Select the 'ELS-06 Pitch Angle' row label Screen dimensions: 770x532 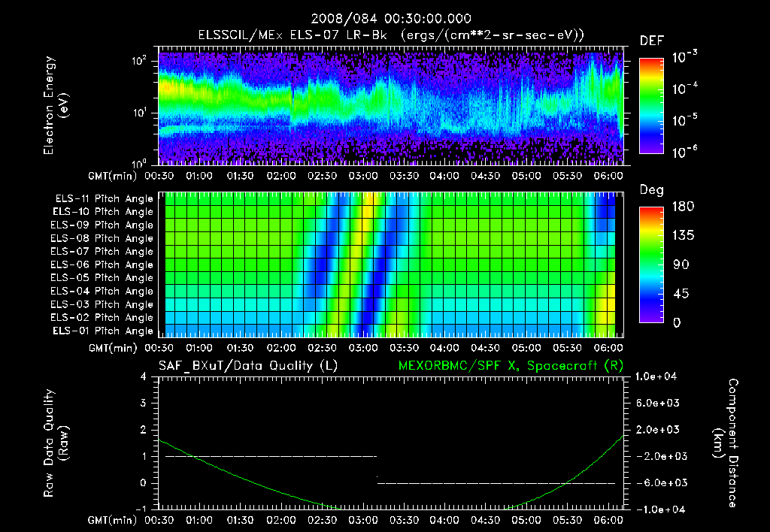click(x=102, y=264)
